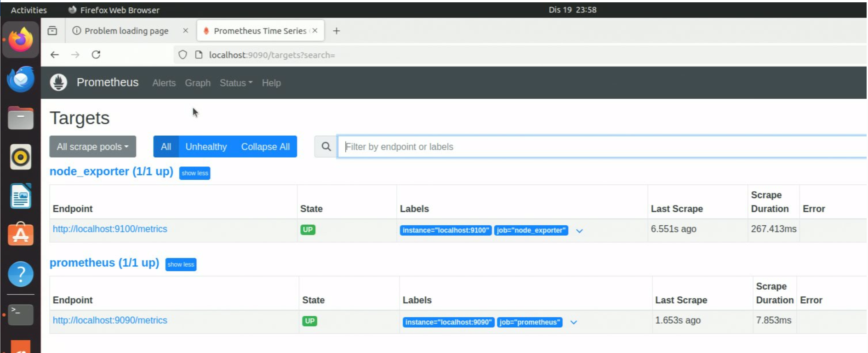Open http://localhost:9090/metrics endpoint link
868x353 pixels.
(x=110, y=320)
